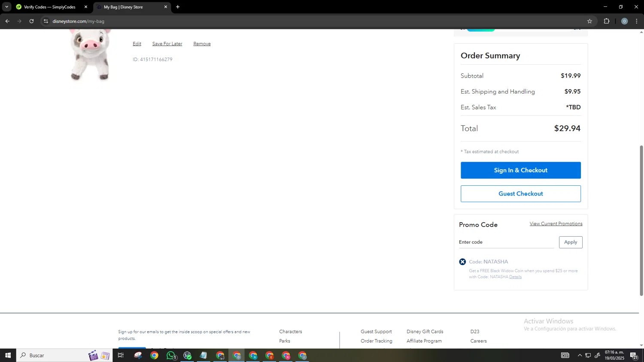Bookmark this page with the star icon
The width and height of the screenshot is (644, 362).
(x=589, y=21)
